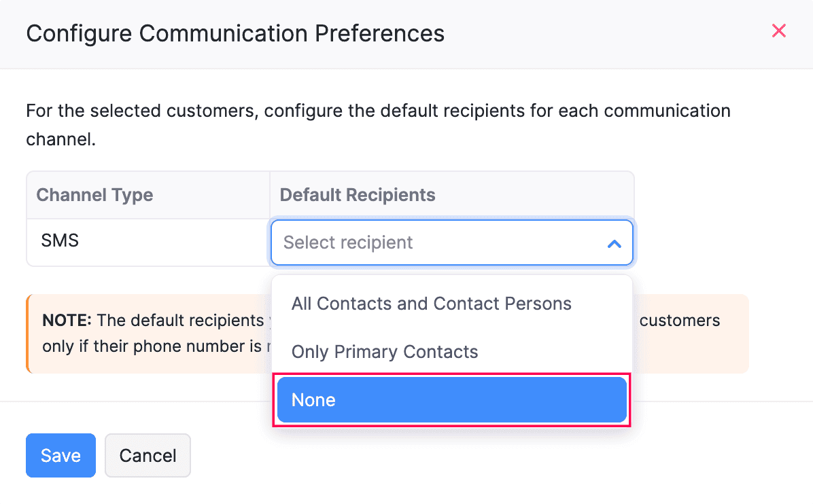
Task: Click the dialog title Configure Communication Preferences
Action: pos(235,33)
